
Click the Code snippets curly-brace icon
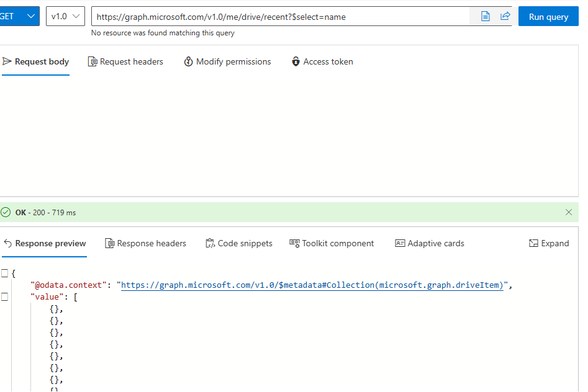pyautogui.click(x=210, y=243)
